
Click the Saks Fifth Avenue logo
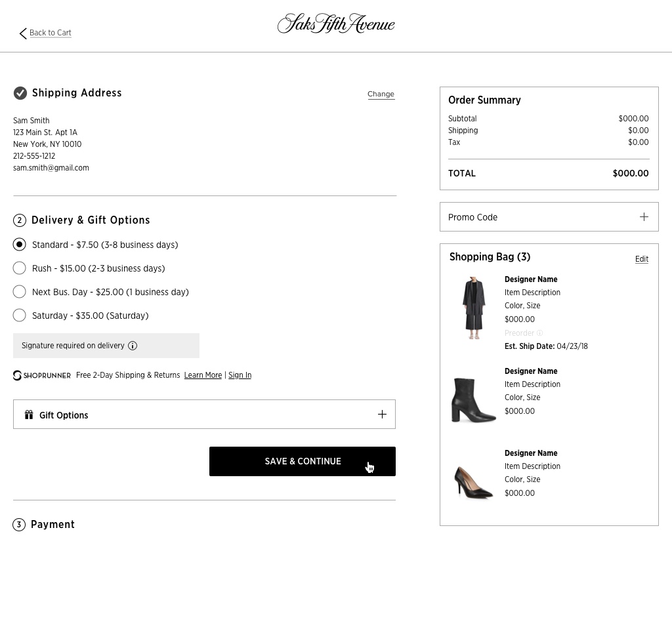336,24
